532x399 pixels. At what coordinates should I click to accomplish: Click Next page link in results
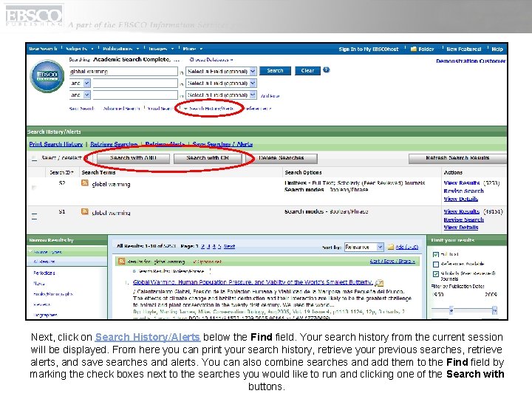[229, 246]
